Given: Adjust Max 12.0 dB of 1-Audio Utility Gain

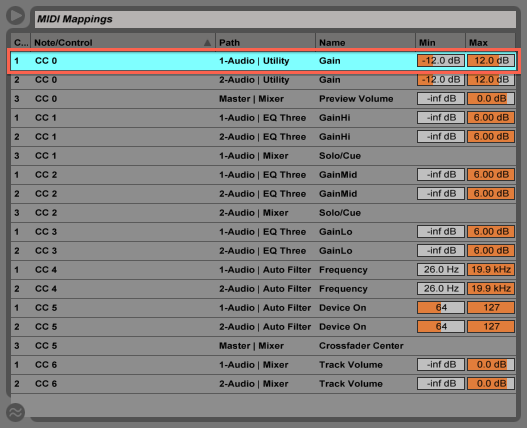Looking at the screenshot, I should tap(491, 61).
